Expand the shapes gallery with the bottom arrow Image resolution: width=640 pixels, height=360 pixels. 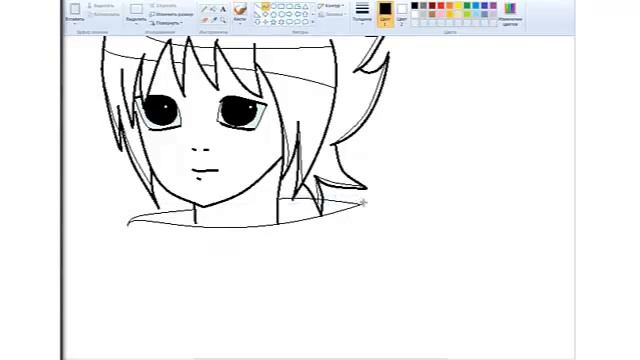[x=313, y=22]
